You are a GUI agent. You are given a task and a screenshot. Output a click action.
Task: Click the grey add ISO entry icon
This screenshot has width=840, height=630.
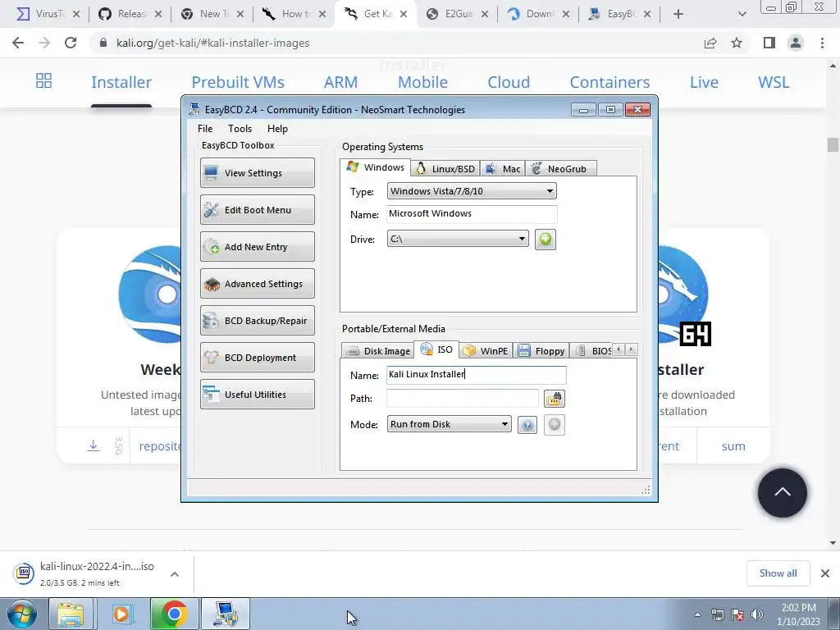(x=555, y=425)
